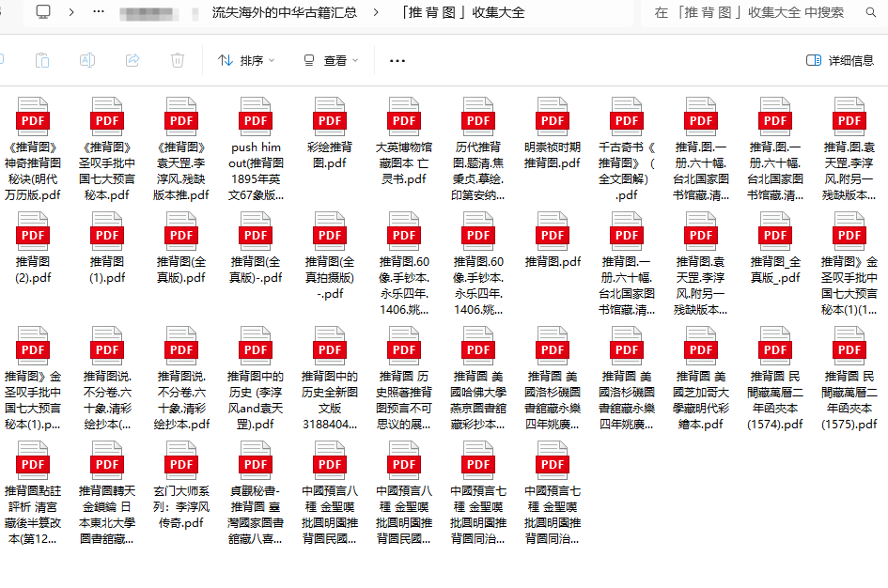This screenshot has width=888, height=588.
Task: Click the Paste icon in the toolbar
Action: pos(41,60)
